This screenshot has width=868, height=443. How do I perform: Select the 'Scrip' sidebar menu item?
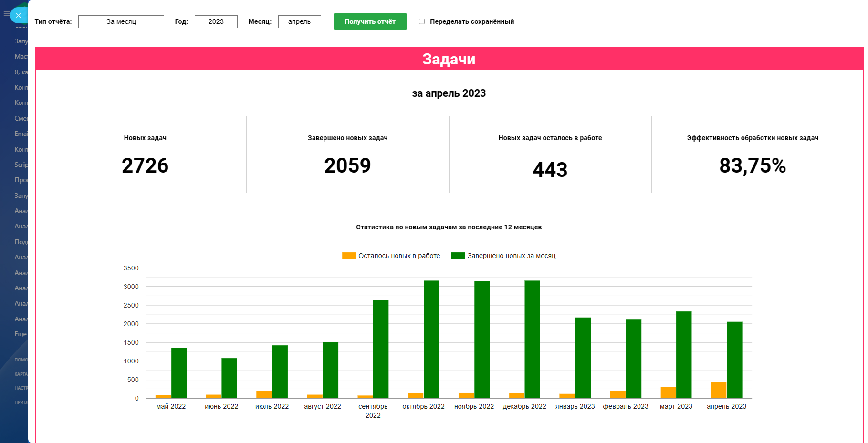point(21,165)
